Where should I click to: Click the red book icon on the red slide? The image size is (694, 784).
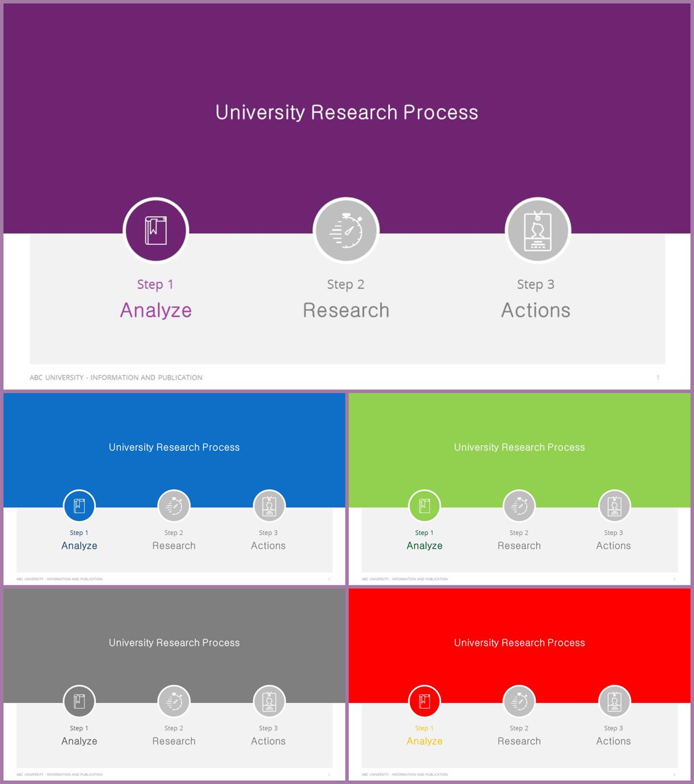(x=425, y=702)
